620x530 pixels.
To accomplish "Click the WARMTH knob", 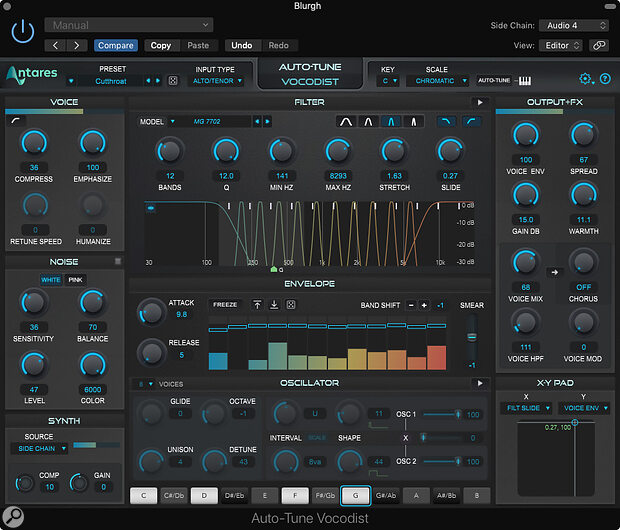I will (583, 195).
